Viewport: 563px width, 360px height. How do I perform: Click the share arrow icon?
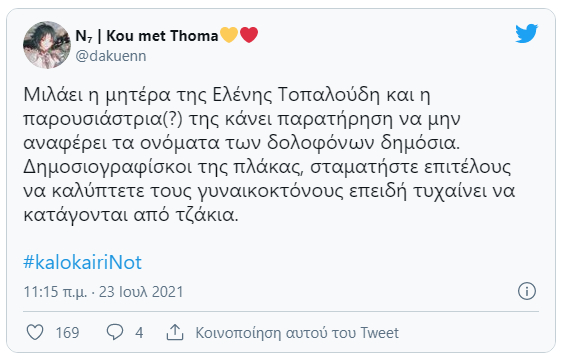pos(175,332)
